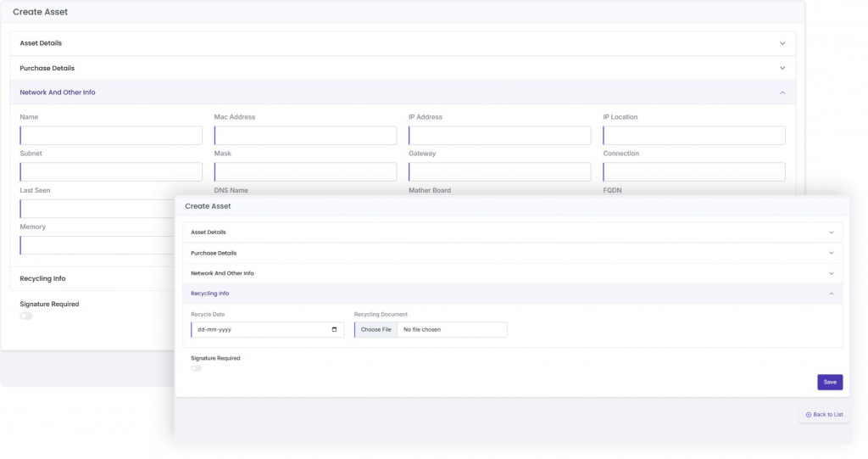Focus the Gateway text field

coord(499,172)
